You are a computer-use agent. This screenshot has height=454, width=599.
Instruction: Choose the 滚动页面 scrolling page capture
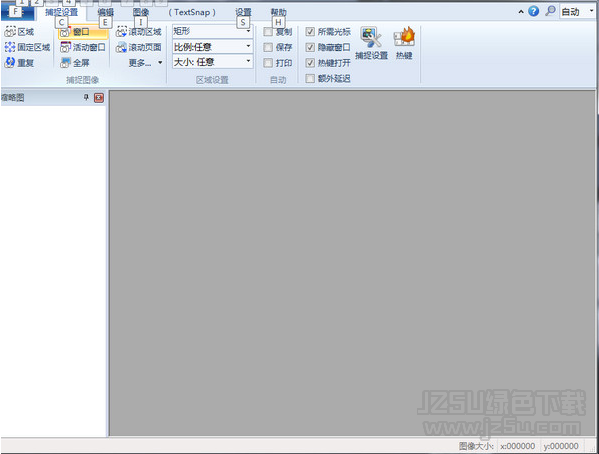point(139,47)
